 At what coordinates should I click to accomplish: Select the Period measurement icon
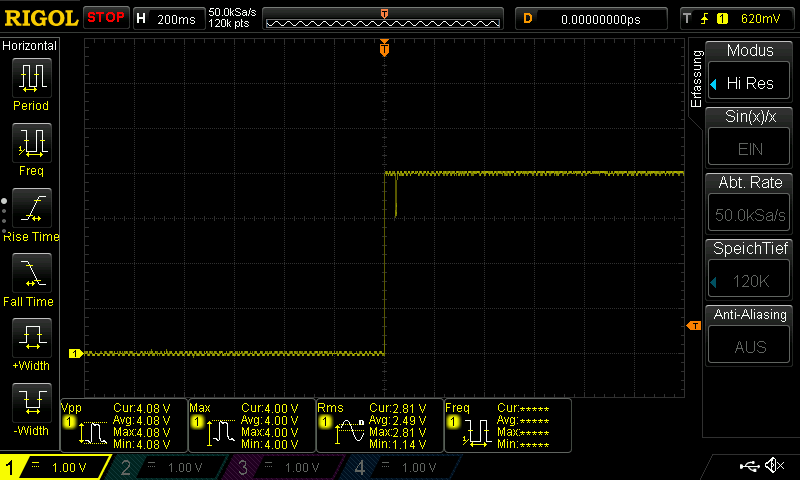[x=32, y=78]
